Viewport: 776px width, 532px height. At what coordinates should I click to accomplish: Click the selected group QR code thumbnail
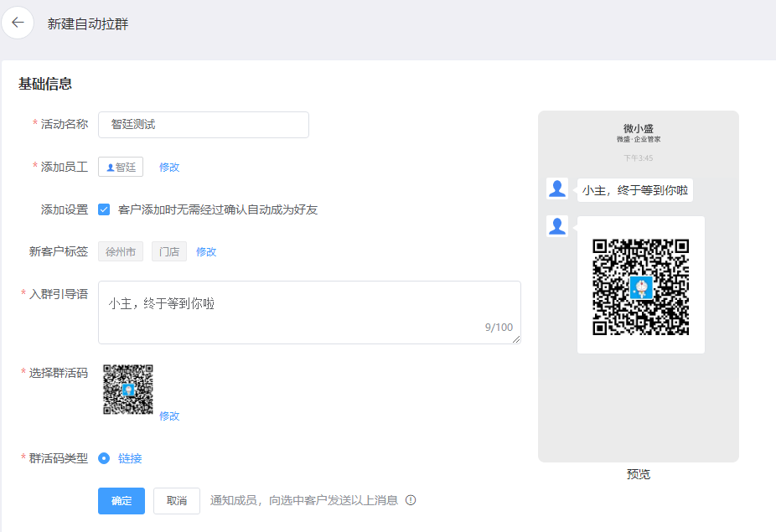128,390
